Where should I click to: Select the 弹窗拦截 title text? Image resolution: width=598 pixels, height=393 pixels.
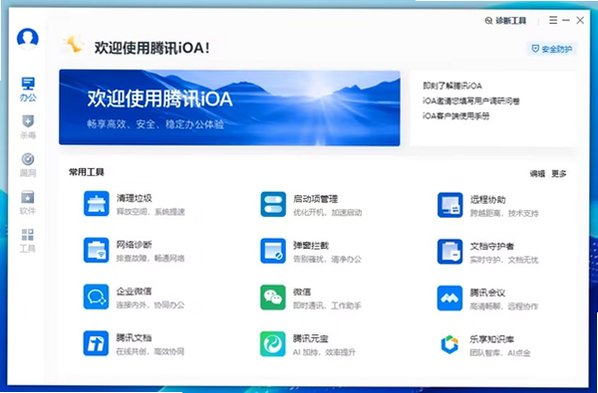(311, 245)
